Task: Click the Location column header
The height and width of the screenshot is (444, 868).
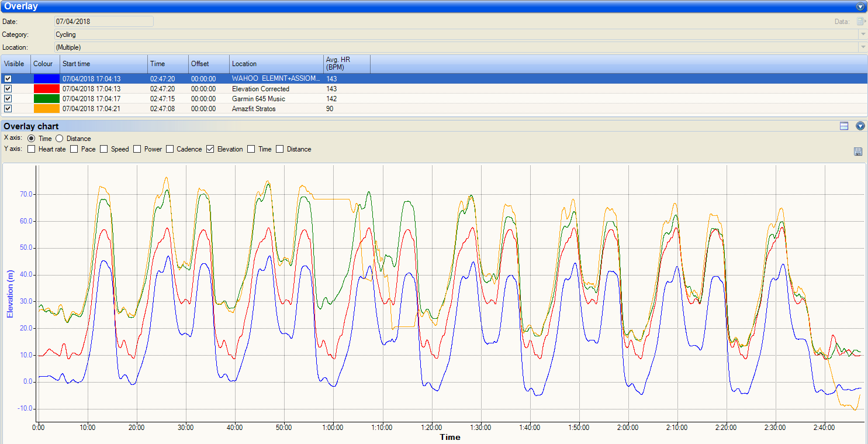Action: click(x=276, y=64)
